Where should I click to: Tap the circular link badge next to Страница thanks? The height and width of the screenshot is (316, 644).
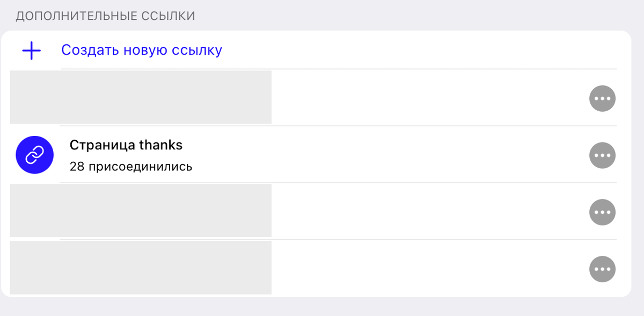pyautogui.click(x=33, y=155)
